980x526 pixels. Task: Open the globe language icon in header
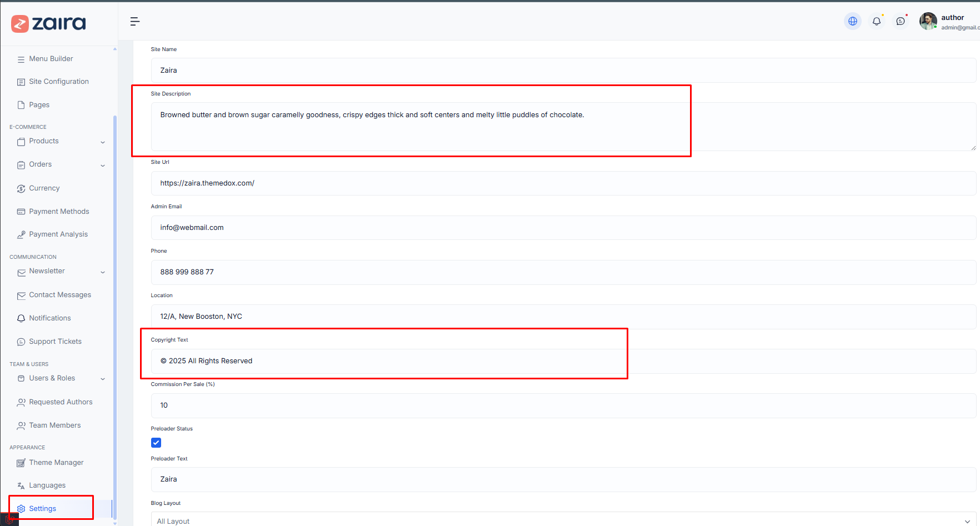click(852, 22)
